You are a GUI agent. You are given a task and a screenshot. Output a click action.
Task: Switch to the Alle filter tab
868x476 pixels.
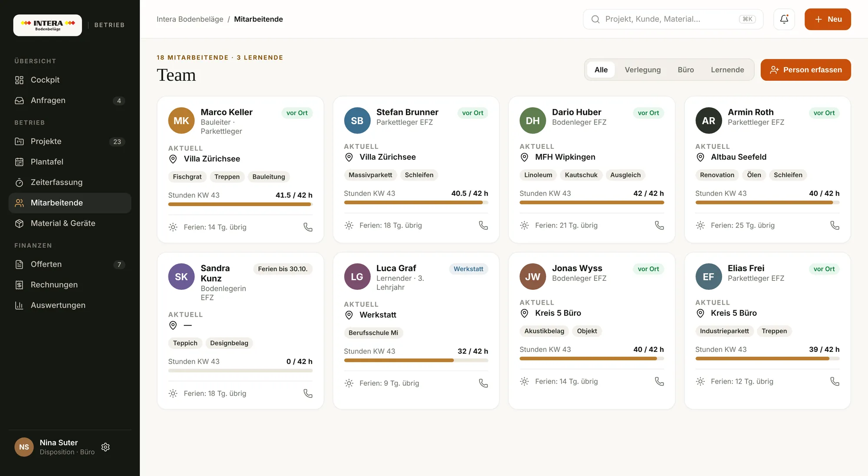(x=601, y=70)
